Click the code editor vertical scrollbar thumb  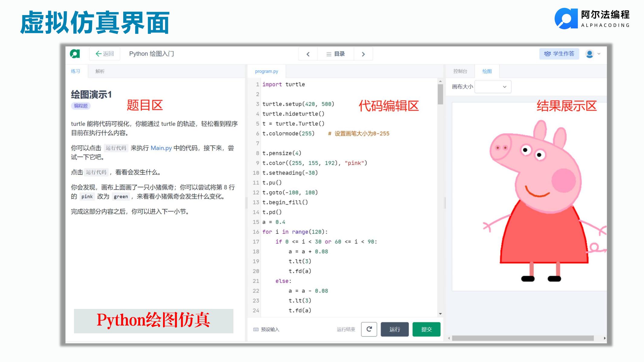440,94
